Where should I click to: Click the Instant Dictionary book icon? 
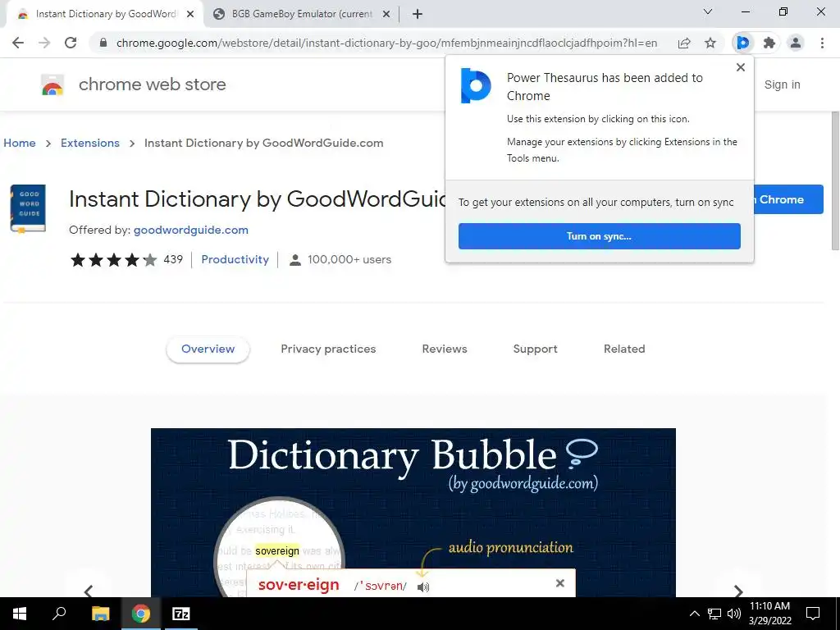[28, 208]
